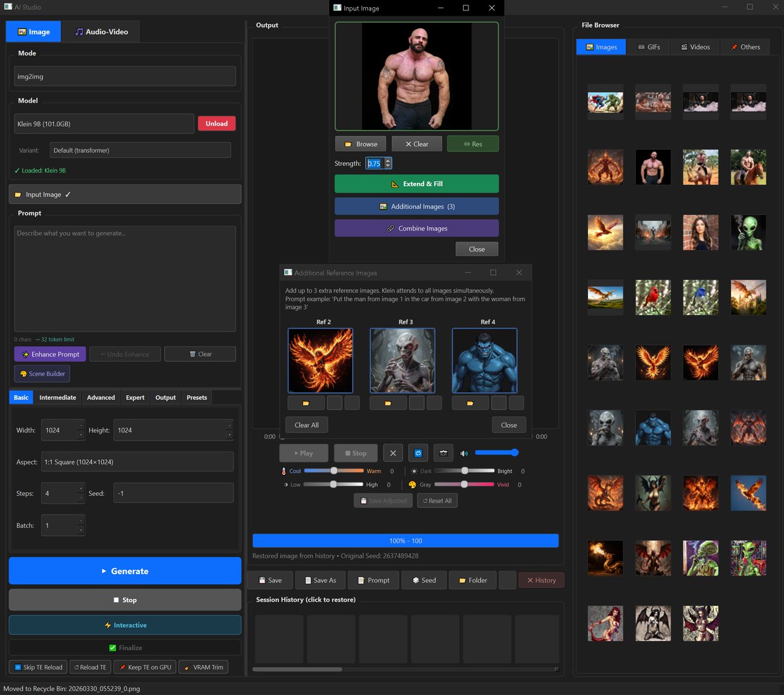
Task: Click the Enhance Prompt sparkle button
Action: (50, 354)
